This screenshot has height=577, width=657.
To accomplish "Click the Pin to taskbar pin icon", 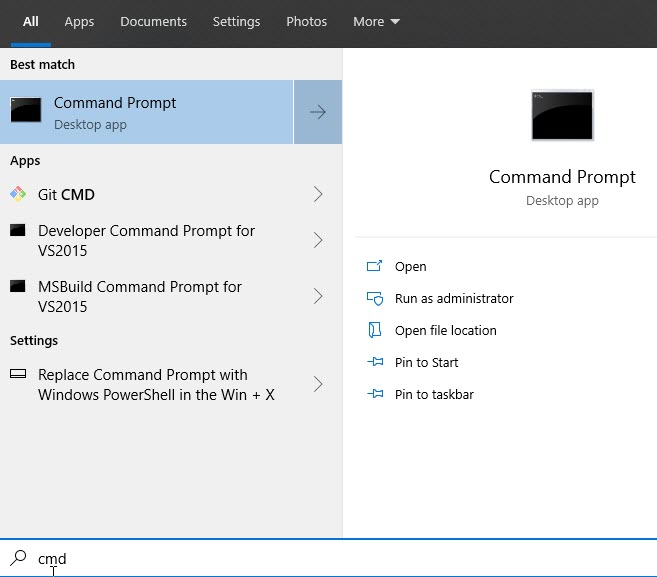I will point(375,394).
